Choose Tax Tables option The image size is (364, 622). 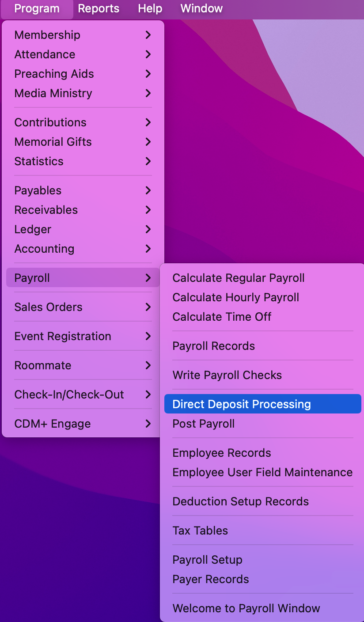(200, 531)
